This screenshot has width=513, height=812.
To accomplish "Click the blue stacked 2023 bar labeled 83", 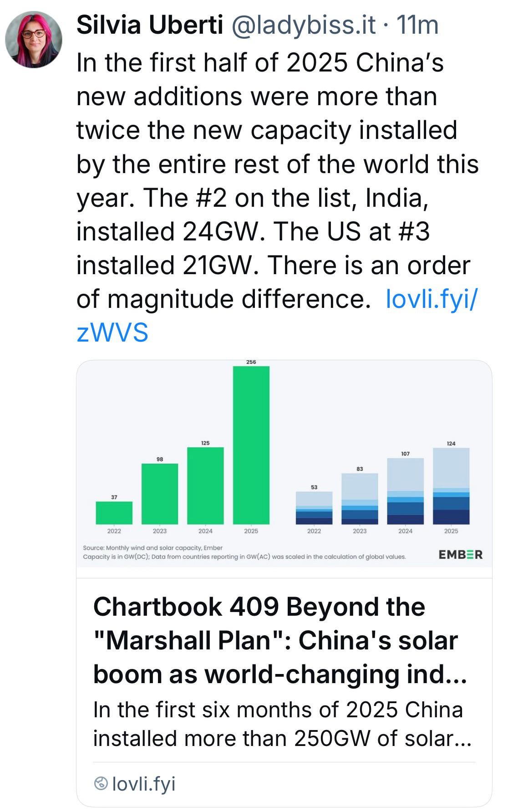I will click(x=360, y=499).
